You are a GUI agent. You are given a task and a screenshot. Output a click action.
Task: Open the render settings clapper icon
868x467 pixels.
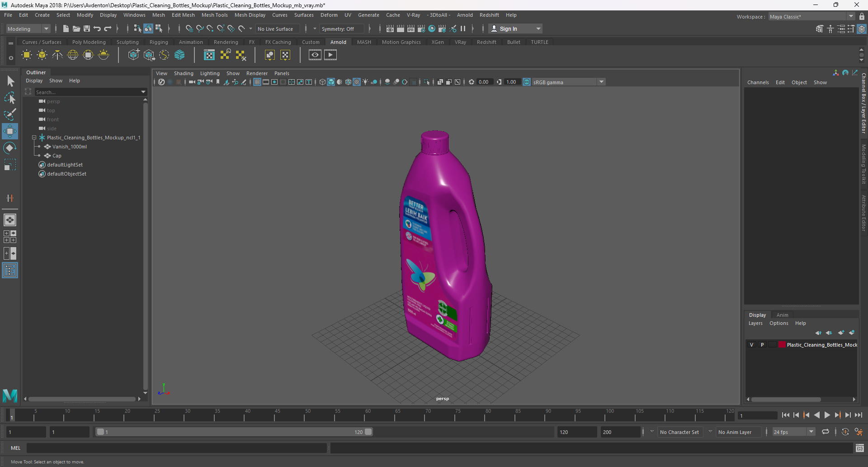[421, 29]
